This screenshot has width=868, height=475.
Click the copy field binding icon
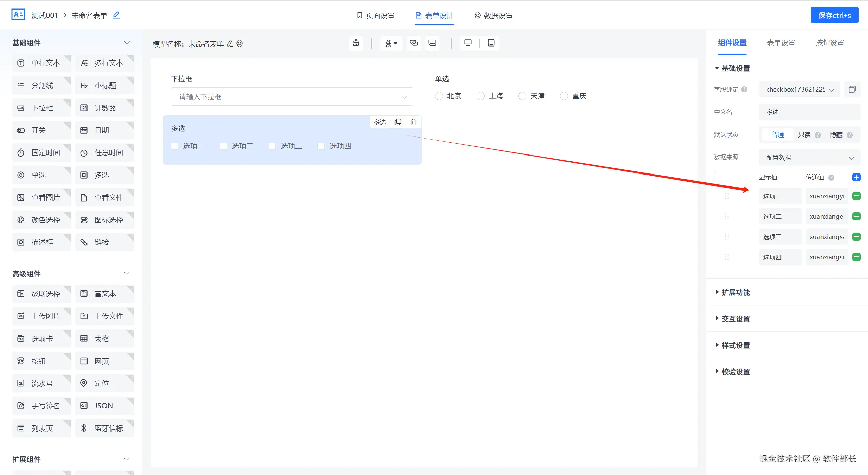click(852, 89)
